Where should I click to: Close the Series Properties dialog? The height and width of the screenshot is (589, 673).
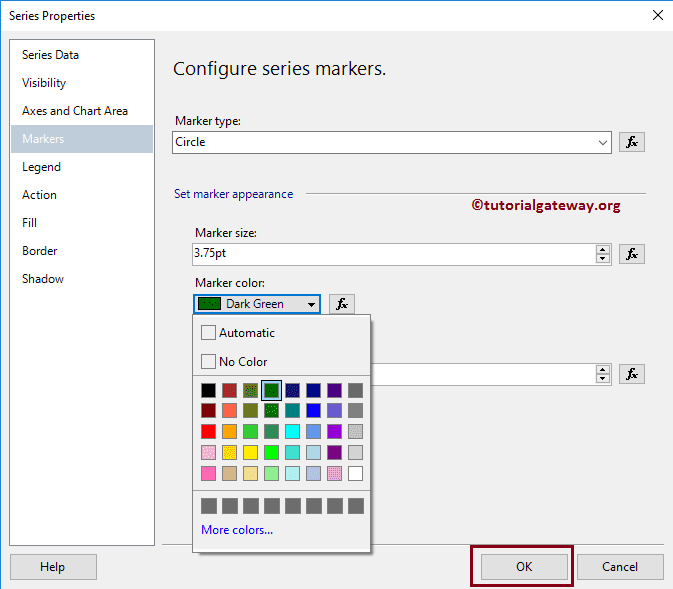point(658,15)
